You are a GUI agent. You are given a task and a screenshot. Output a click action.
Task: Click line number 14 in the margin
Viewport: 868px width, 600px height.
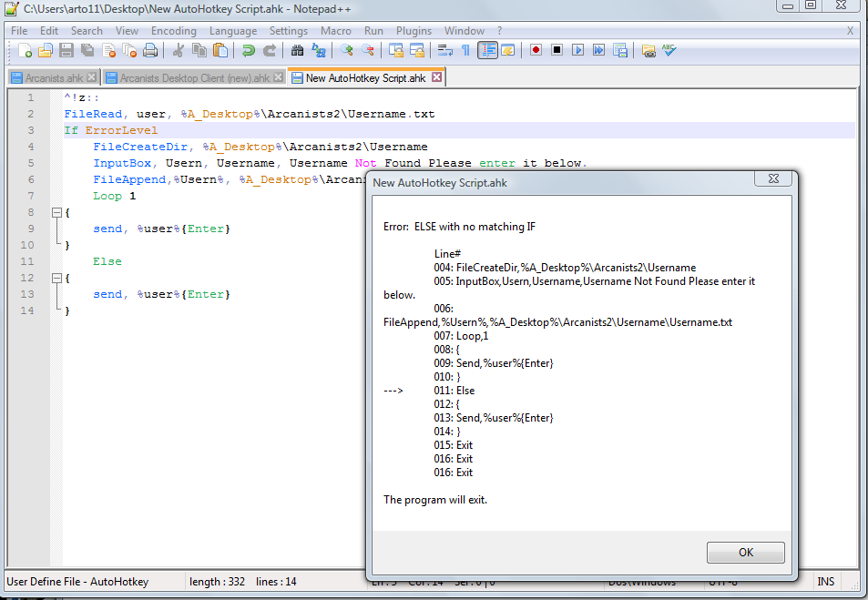27,310
